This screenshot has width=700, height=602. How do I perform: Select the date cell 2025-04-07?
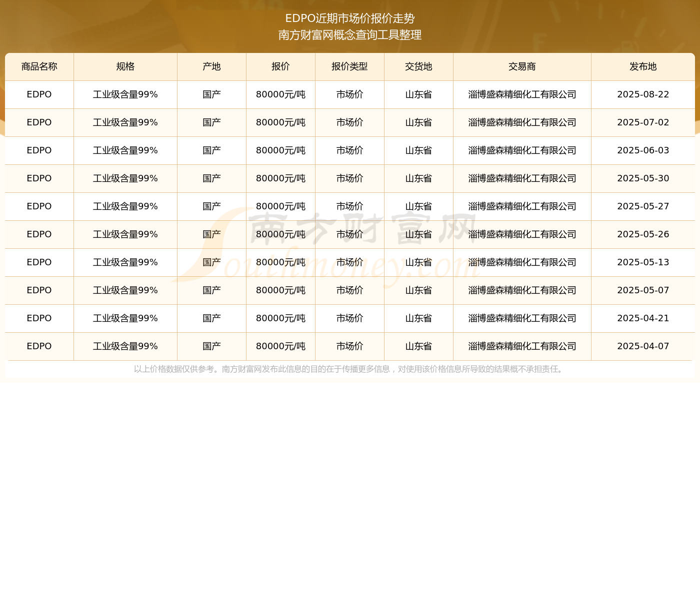[x=643, y=346]
